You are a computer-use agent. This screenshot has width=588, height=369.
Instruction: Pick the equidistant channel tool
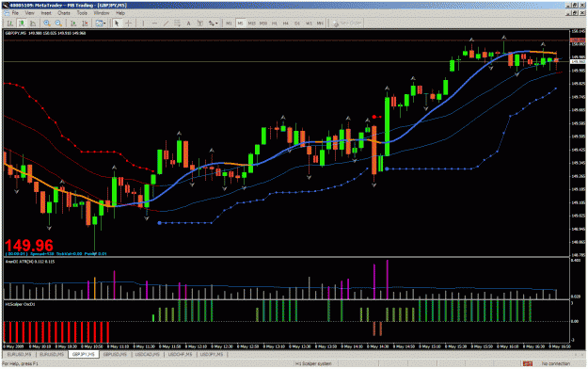[178, 24]
